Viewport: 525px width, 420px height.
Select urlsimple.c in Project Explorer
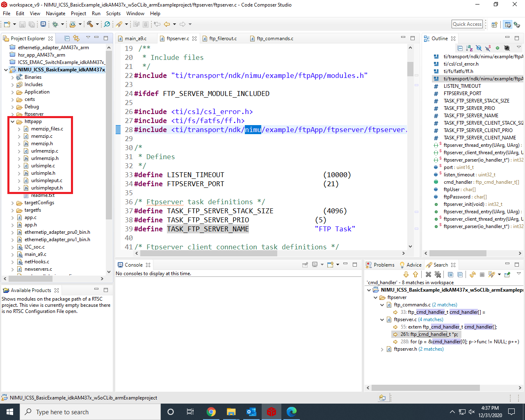pos(43,166)
